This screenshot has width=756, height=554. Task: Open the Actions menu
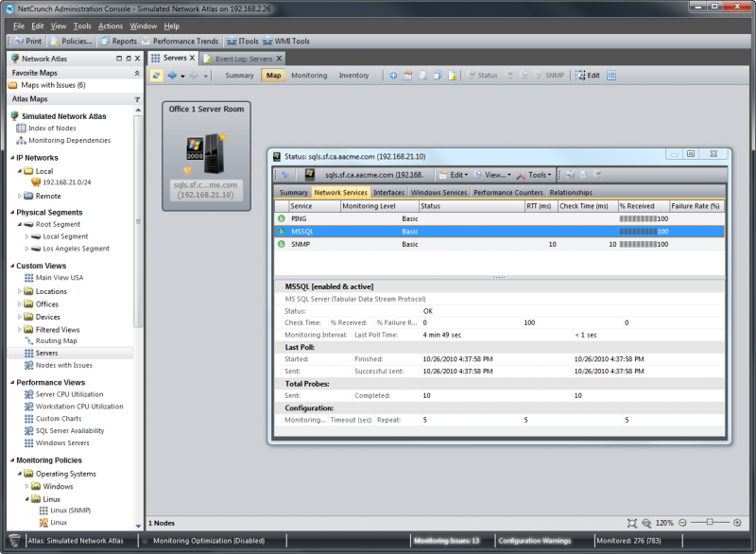click(x=111, y=26)
